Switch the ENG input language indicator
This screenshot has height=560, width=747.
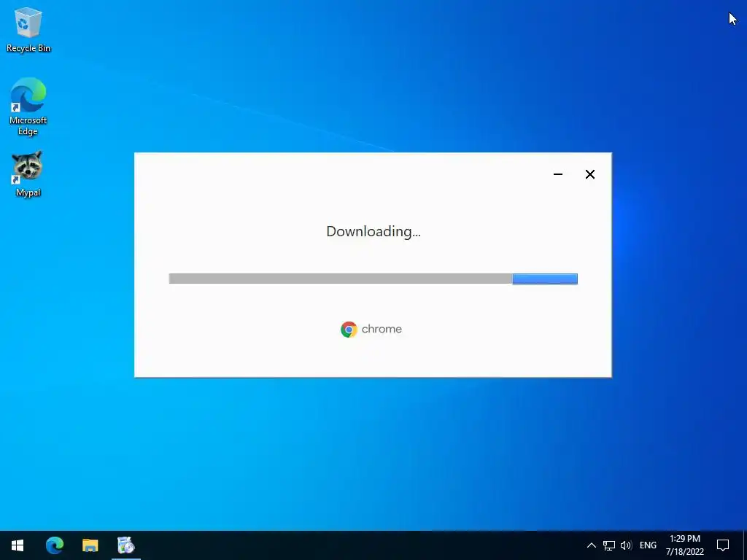click(648, 545)
